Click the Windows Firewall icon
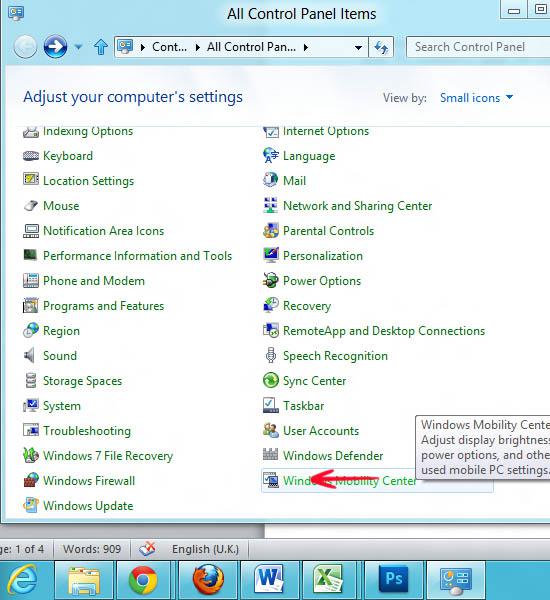This screenshot has width=550, height=600. tap(31, 480)
